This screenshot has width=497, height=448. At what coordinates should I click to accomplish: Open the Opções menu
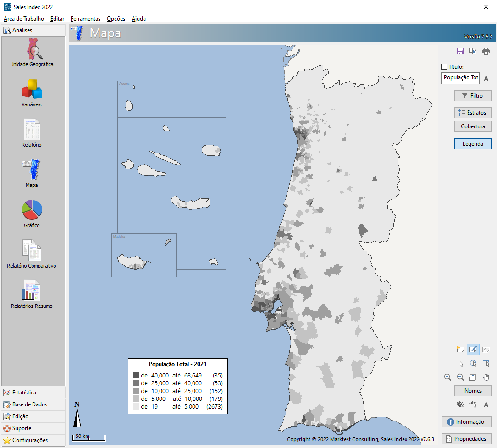coord(116,19)
